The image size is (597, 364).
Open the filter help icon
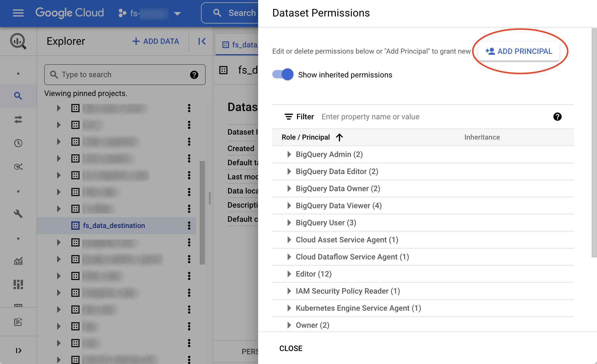click(557, 117)
